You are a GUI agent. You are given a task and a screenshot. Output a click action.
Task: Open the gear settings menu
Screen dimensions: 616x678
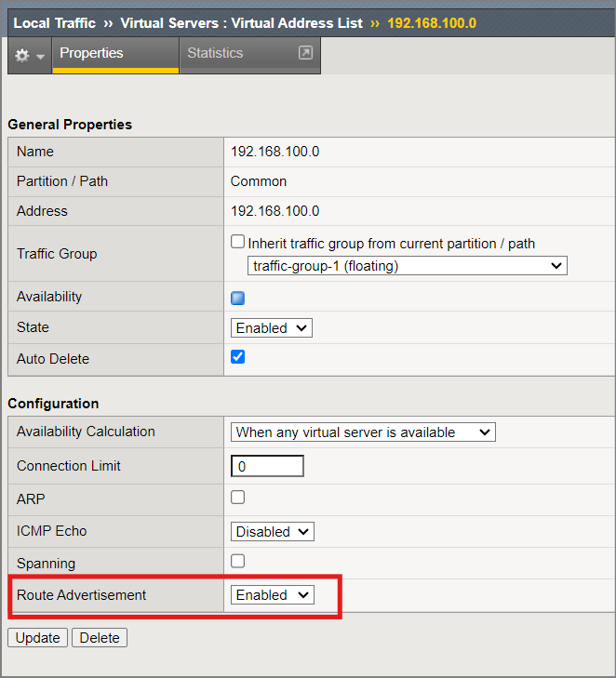(30, 56)
